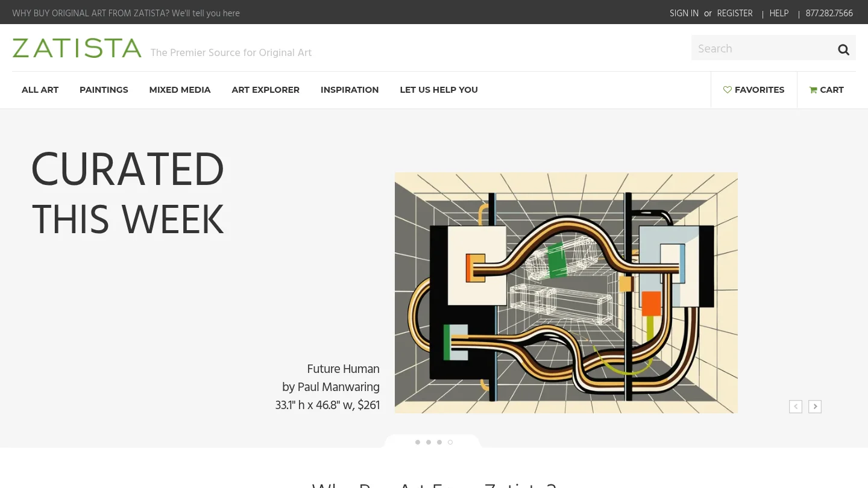The height and width of the screenshot is (488, 868).
Task: Click the '33.1" h x 46.8" w, $261' text
Action: 327,405
